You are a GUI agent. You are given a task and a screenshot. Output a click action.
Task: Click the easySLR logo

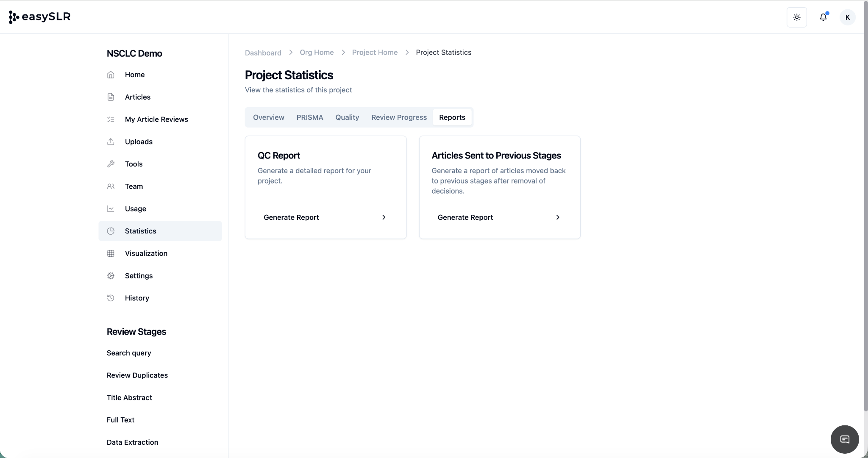(39, 17)
